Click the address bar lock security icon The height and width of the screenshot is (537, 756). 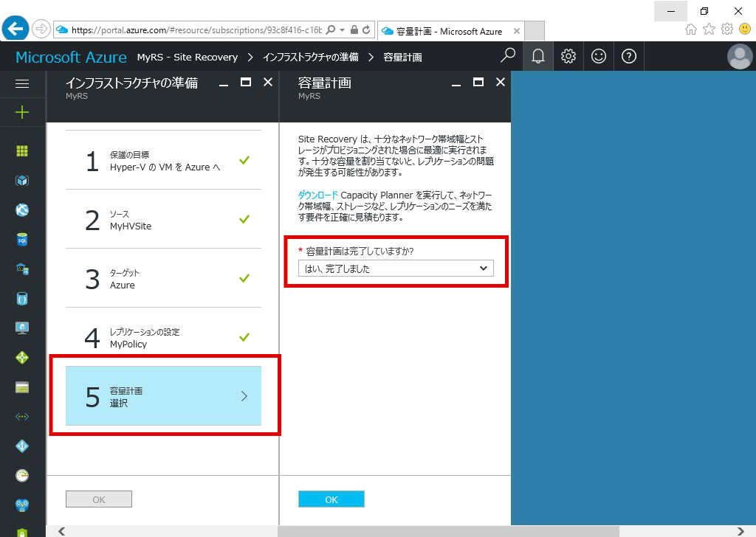[354, 30]
